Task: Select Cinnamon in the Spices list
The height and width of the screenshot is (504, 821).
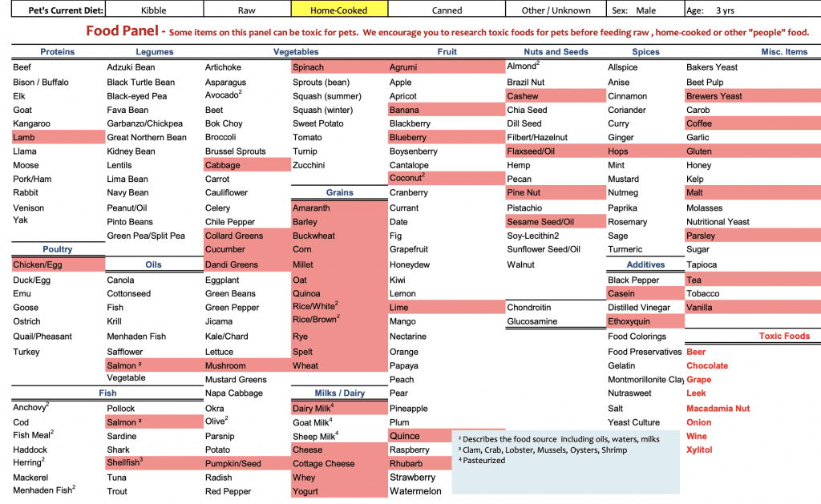Action: click(x=627, y=96)
